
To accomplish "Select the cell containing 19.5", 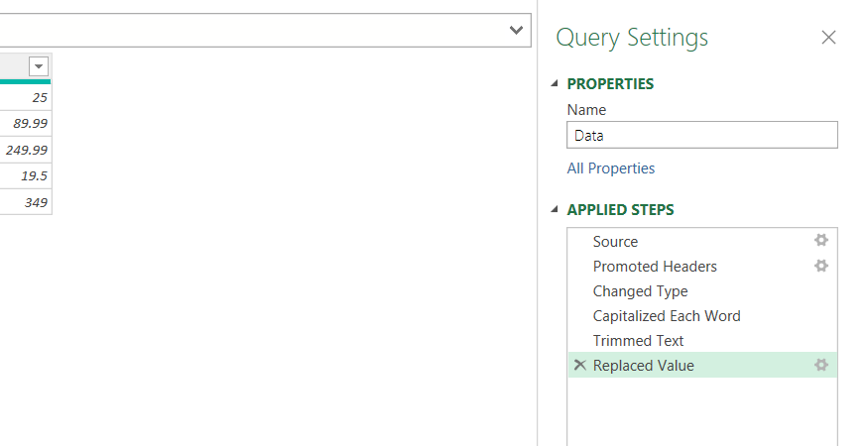I will (x=26, y=176).
